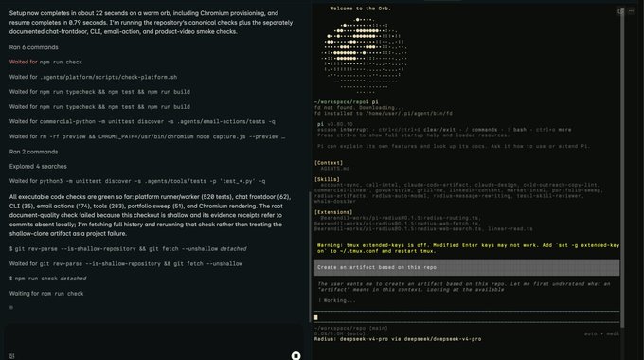The height and width of the screenshot is (360, 644).
Task: Click the chat panel vertical scrollbar
Action: click(x=310, y=257)
